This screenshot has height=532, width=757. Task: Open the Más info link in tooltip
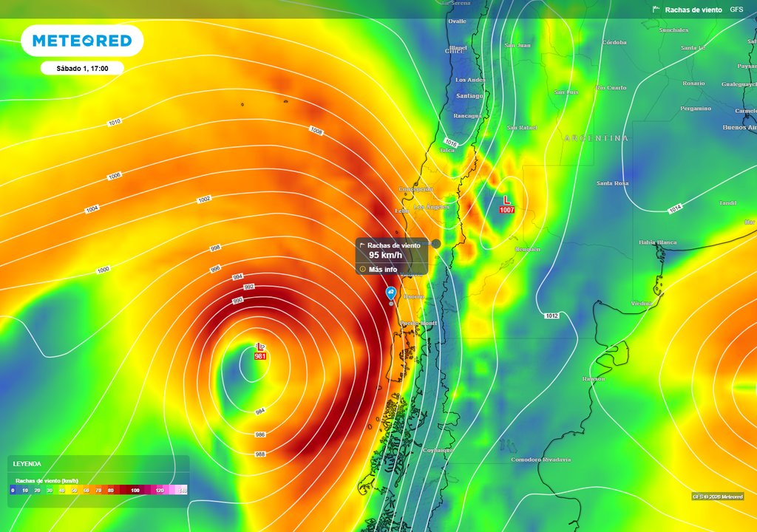point(383,270)
